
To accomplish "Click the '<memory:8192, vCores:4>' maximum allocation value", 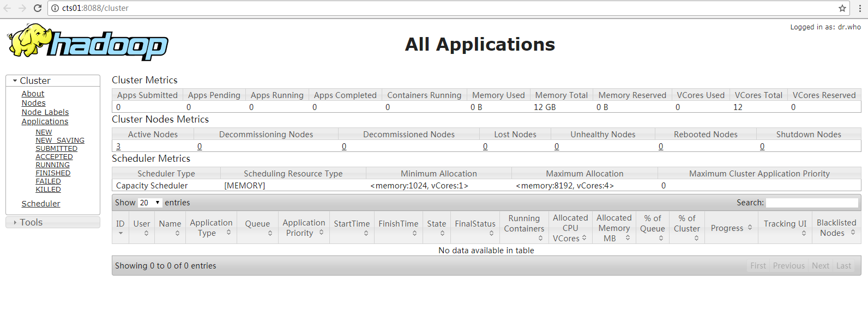I will 565,186.
